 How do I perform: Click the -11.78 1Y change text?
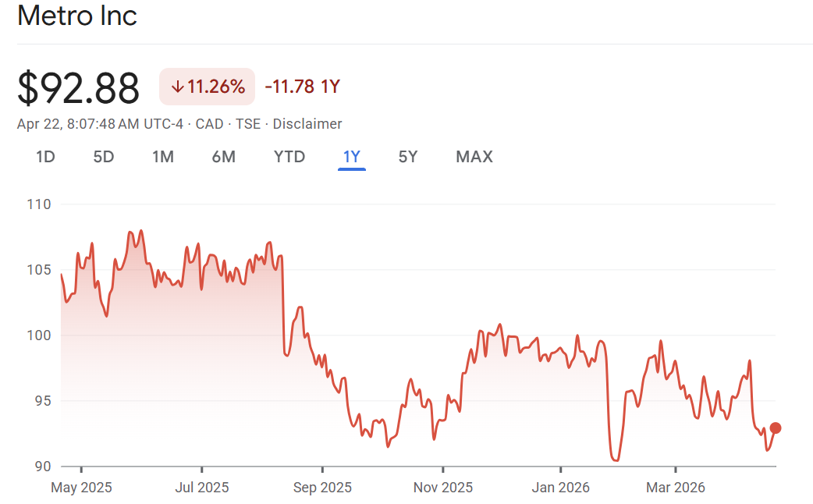303,87
